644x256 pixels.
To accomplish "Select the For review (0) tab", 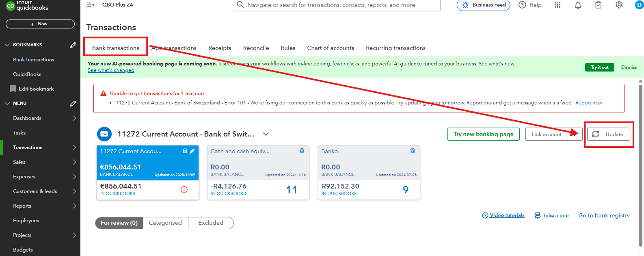I will [119, 223].
